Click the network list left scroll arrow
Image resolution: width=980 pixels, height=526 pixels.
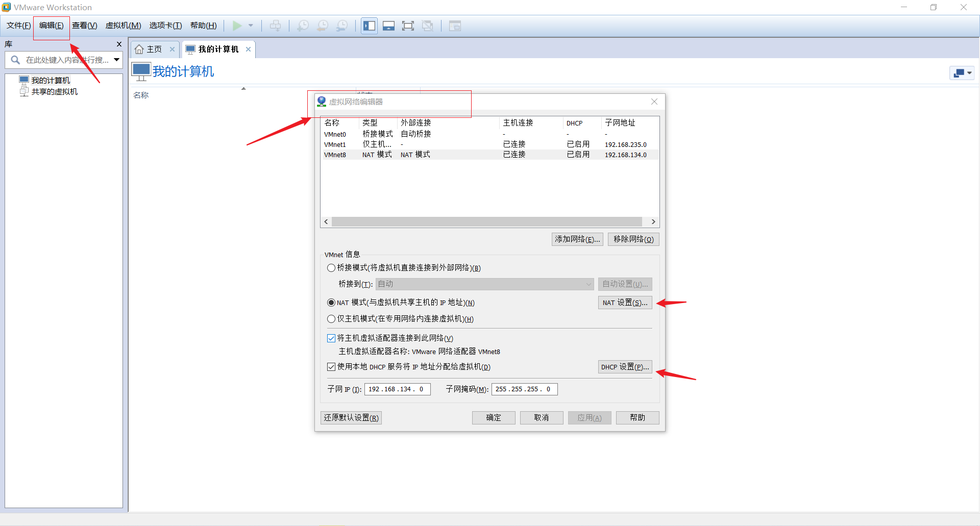[x=326, y=221]
